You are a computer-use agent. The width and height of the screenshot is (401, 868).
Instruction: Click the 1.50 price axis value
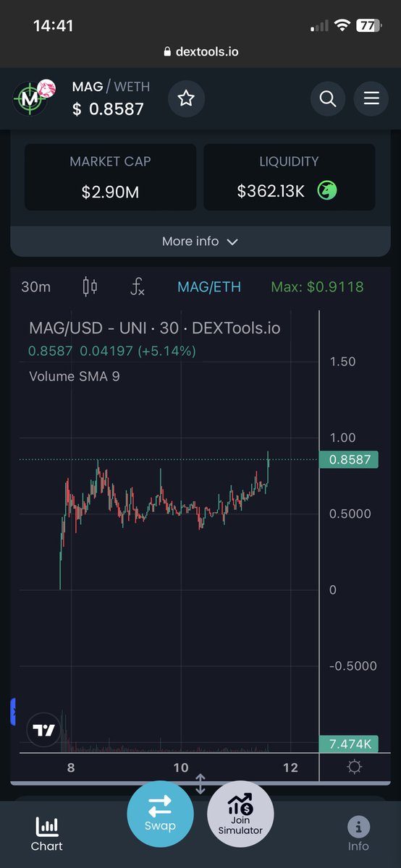[342, 362]
